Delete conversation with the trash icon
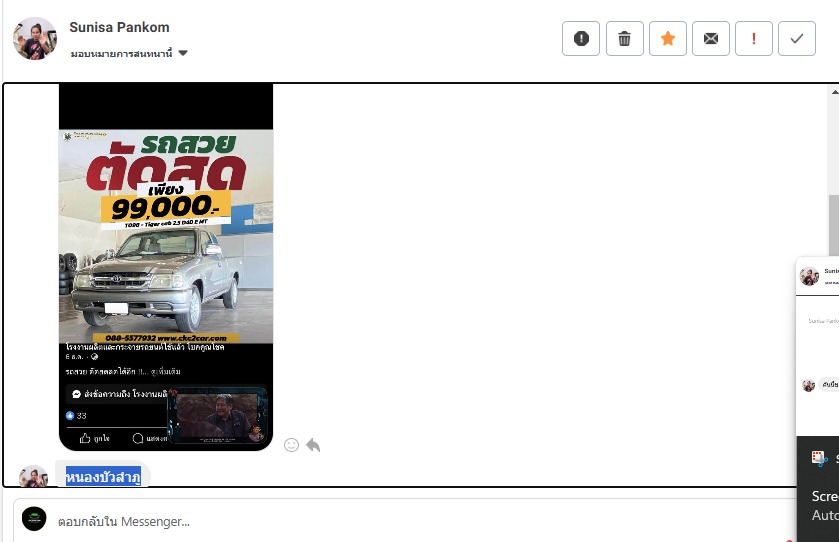This screenshot has width=839, height=542. (x=624, y=39)
